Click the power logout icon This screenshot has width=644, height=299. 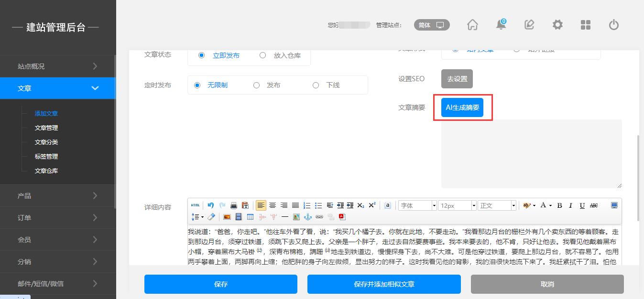point(614,25)
